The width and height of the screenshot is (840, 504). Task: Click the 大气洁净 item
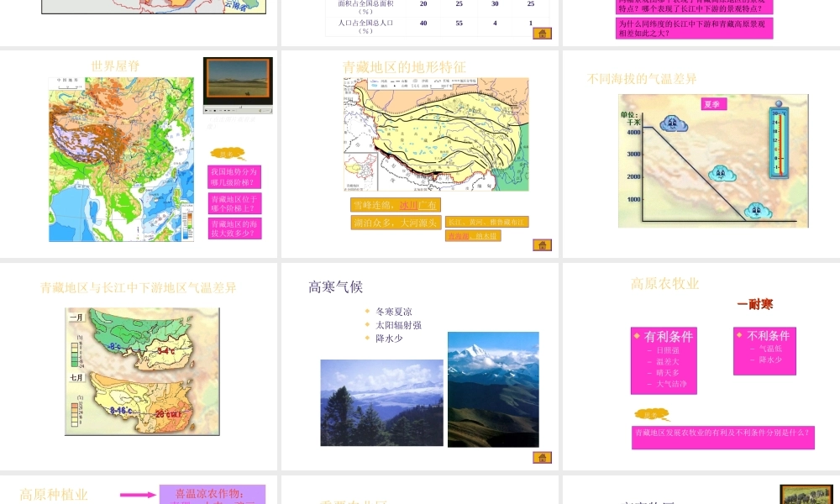pos(671,384)
